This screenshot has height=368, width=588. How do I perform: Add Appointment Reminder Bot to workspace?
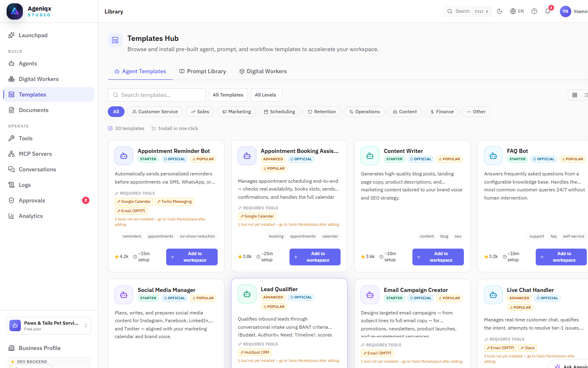pos(192,257)
